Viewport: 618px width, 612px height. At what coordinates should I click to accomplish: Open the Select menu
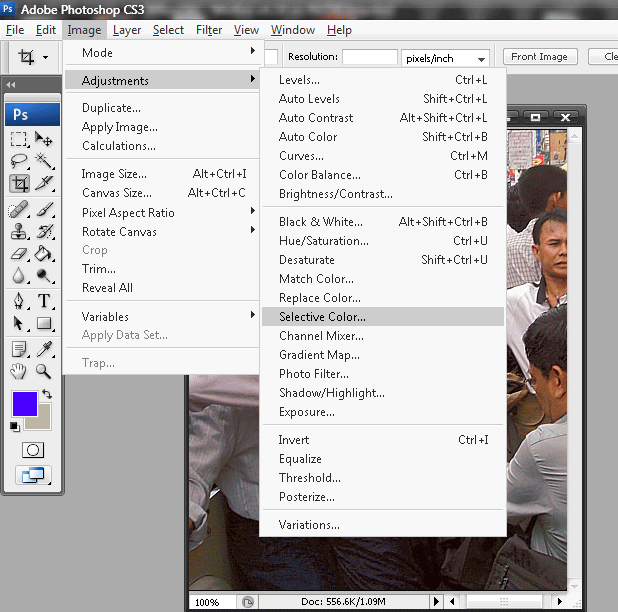pyautogui.click(x=168, y=30)
